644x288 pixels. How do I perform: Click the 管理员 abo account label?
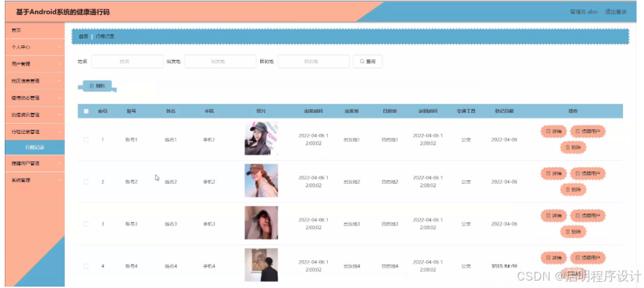click(584, 12)
